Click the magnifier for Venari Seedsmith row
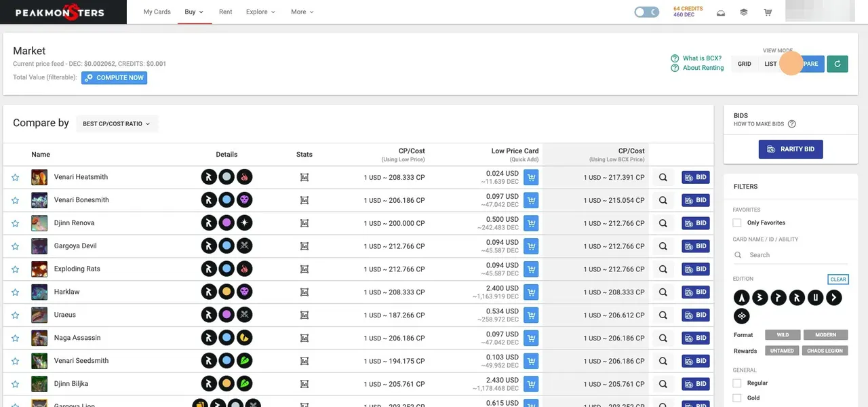This screenshot has width=868, height=407. (663, 361)
